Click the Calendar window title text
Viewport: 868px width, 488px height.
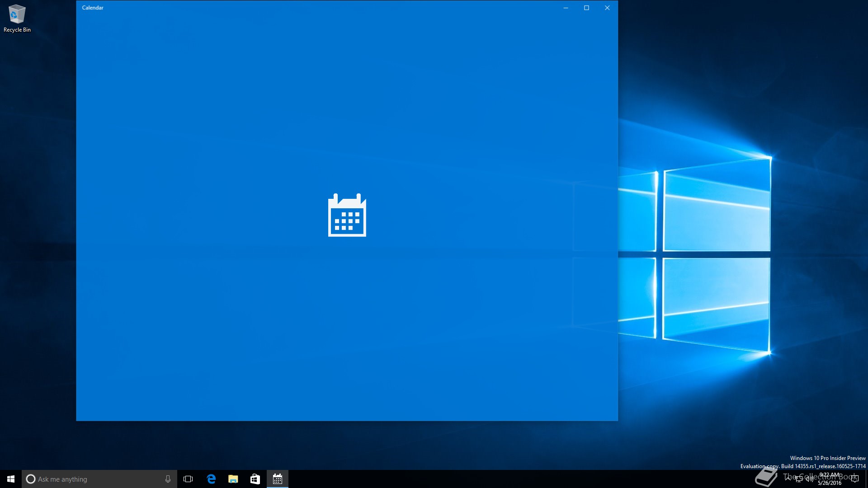93,8
